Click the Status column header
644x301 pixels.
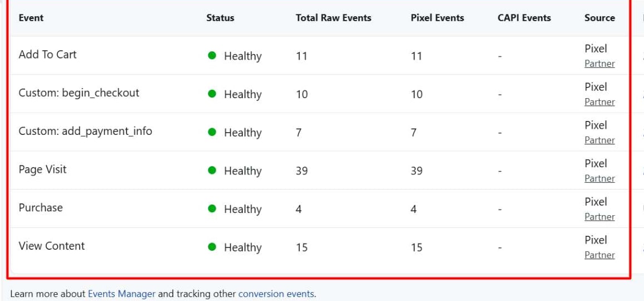(x=220, y=18)
